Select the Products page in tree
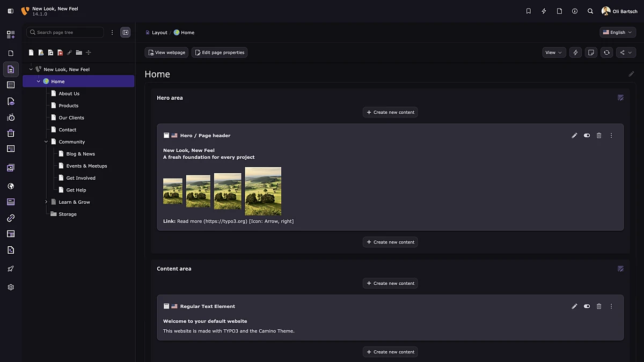The width and height of the screenshot is (644, 362). pyautogui.click(x=68, y=106)
